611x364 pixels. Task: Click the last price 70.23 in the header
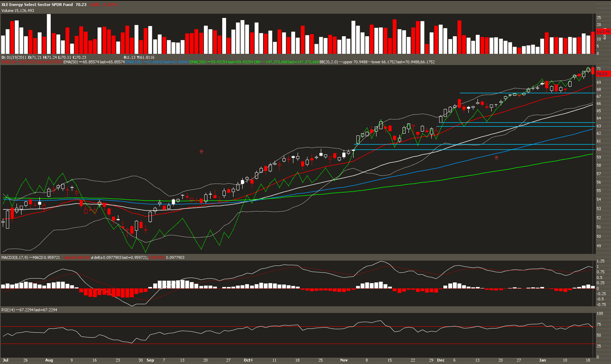[x=81, y=5]
